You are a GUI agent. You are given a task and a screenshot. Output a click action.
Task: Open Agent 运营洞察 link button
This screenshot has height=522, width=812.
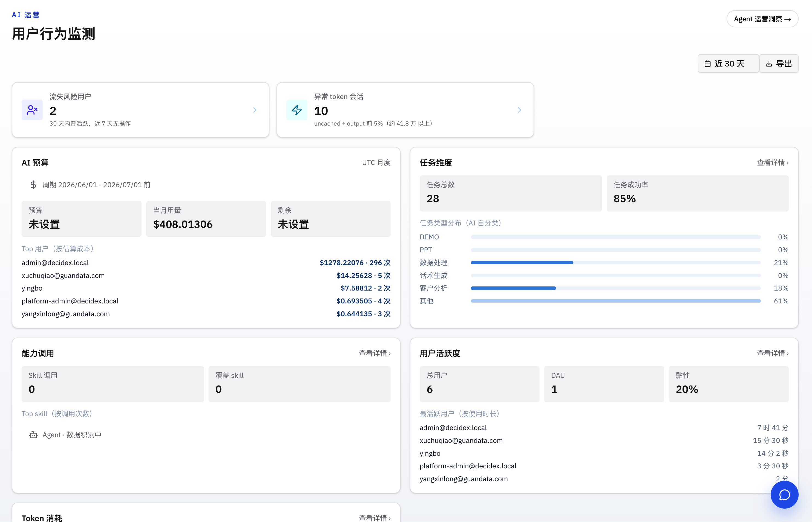click(762, 19)
